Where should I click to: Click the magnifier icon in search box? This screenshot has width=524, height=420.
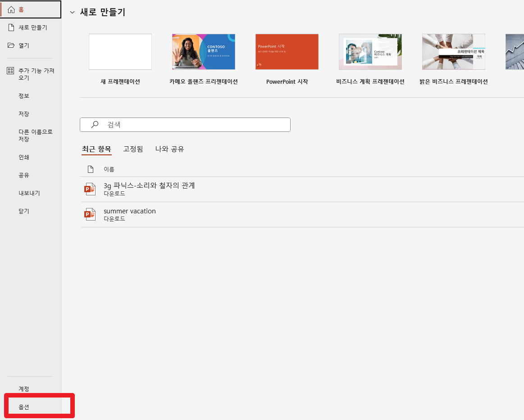click(x=95, y=125)
